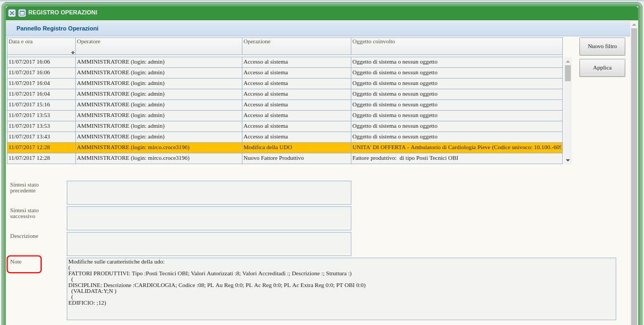Close the Registro Operazioni window

pos(12,13)
